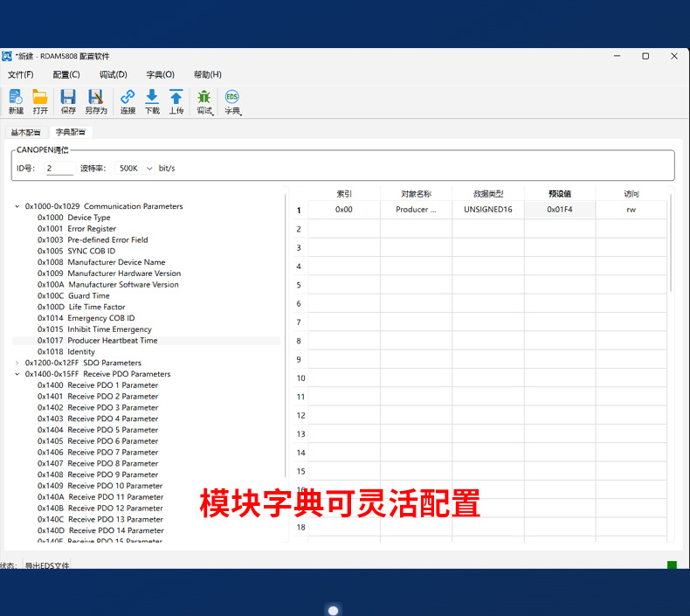The height and width of the screenshot is (616, 690).
Task: Click the 另存为 (Save As) icon
Action: pyautogui.click(x=95, y=100)
